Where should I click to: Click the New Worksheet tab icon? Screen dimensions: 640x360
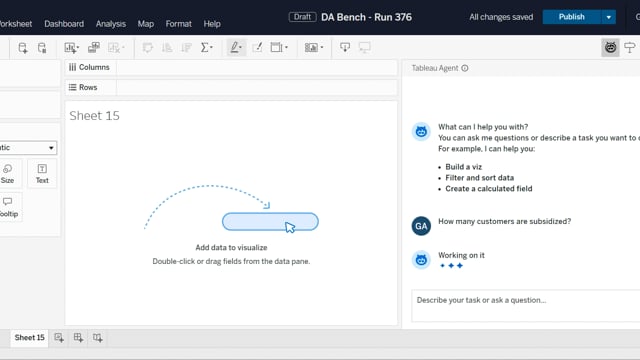pos(59,338)
